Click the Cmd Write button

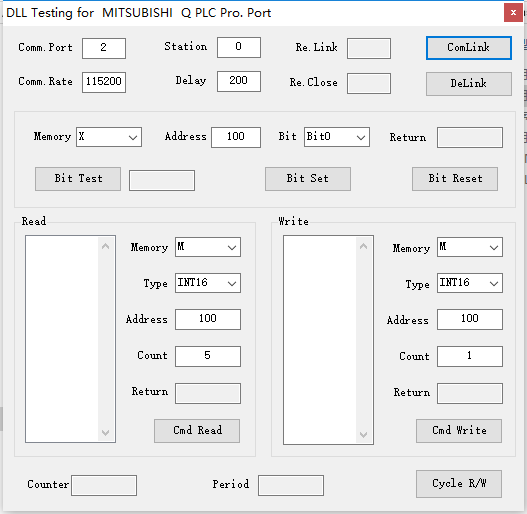click(459, 431)
